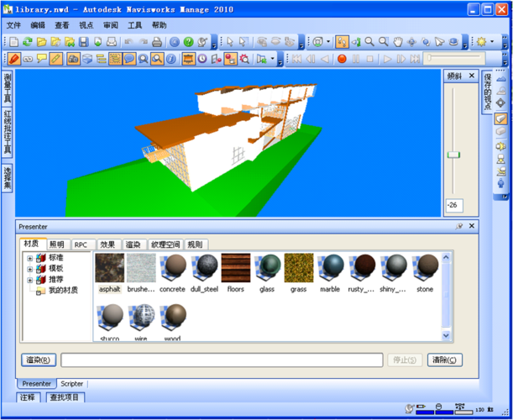Click the Hyperlinks chain icon
This screenshot has height=420, width=513.
[x=29, y=59]
